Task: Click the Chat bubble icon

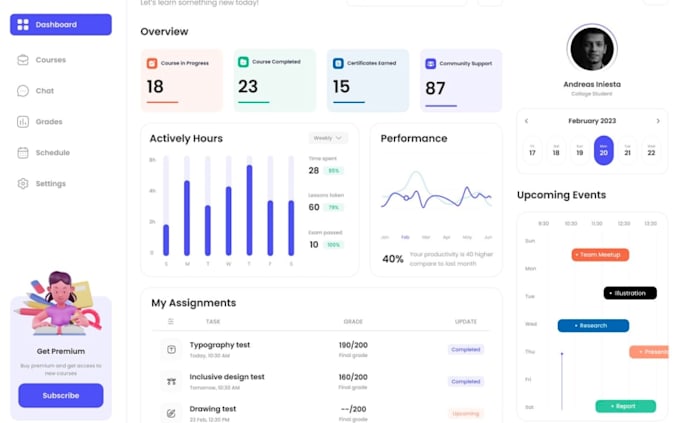Action: click(x=23, y=91)
